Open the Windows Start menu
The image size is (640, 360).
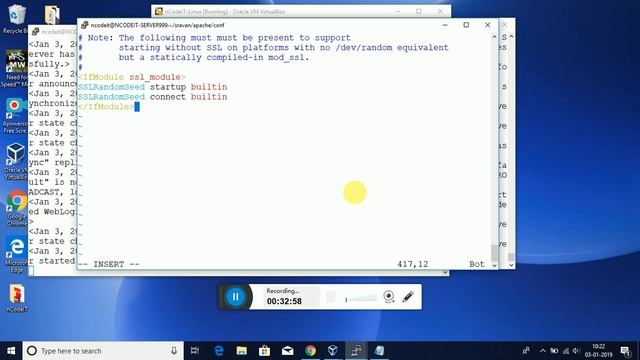(x=11, y=351)
